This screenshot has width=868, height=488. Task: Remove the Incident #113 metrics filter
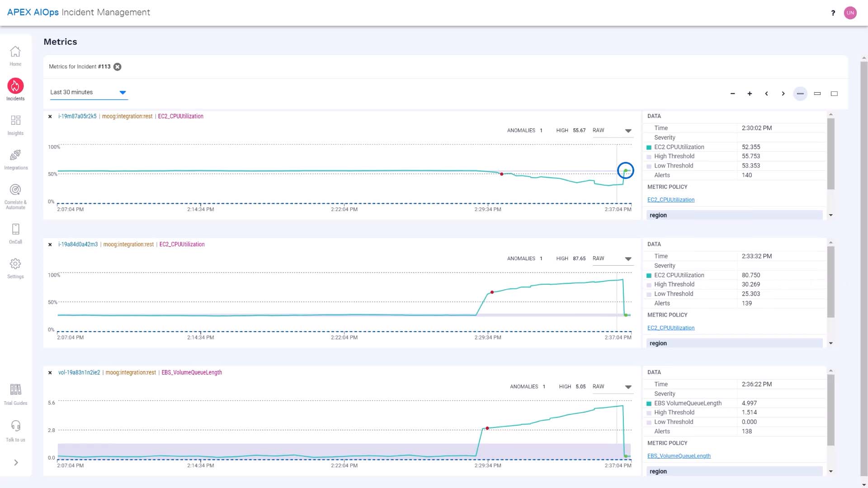pos(118,67)
